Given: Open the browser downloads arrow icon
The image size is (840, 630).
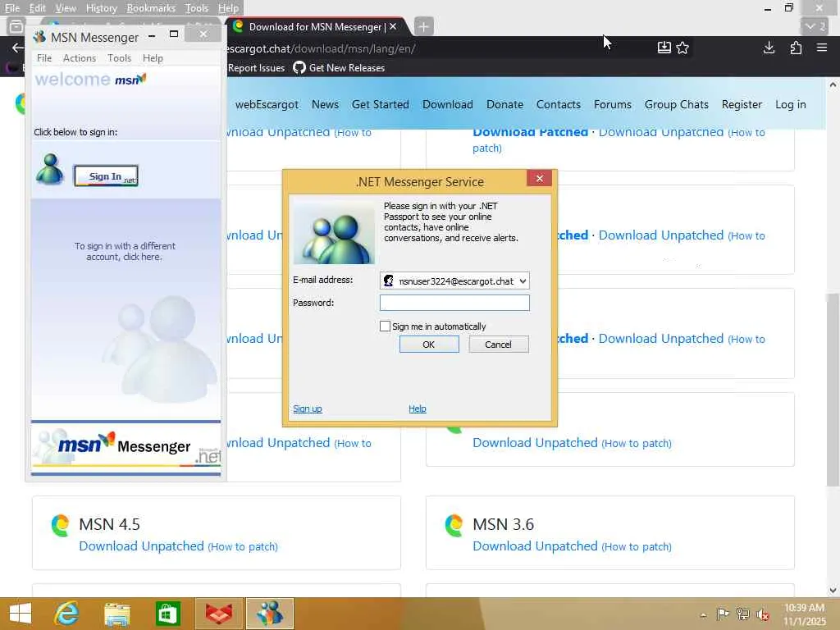Looking at the screenshot, I should (769, 48).
